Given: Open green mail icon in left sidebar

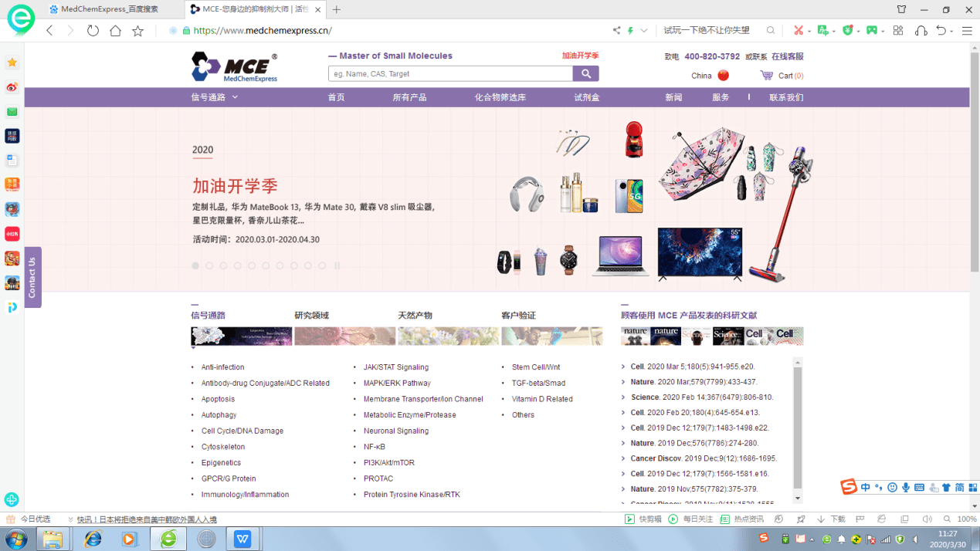Looking at the screenshot, I should tap(12, 112).
